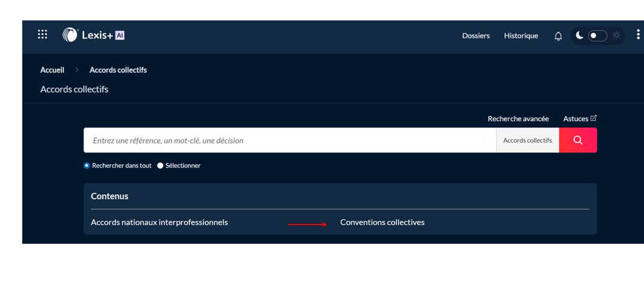Open the vertical three-dot menu
The height and width of the screenshot is (296, 644).
click(637, 35)
